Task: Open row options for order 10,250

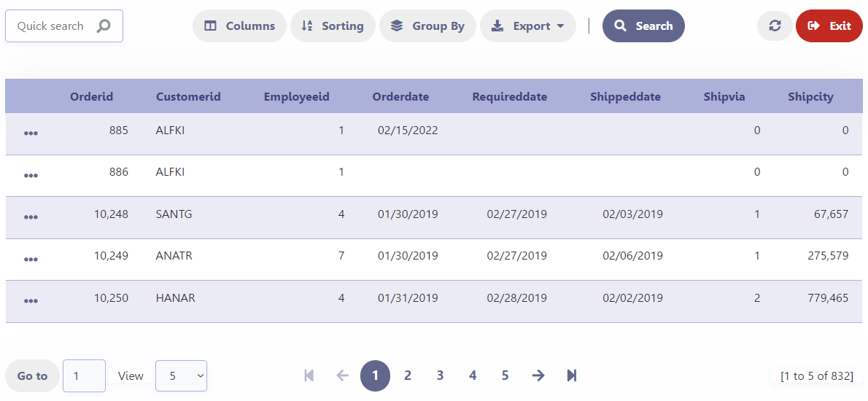Action: pos(31,301)
